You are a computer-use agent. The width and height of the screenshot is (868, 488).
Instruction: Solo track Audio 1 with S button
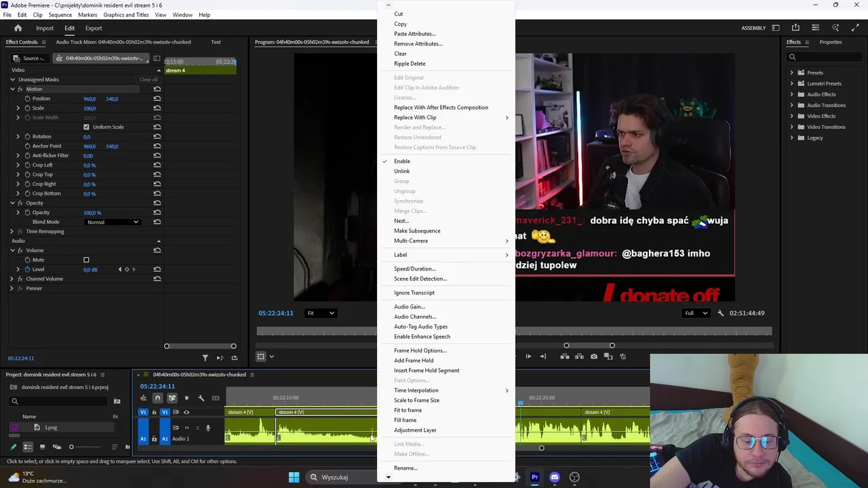pyautogui.click(x=197, y=428)
